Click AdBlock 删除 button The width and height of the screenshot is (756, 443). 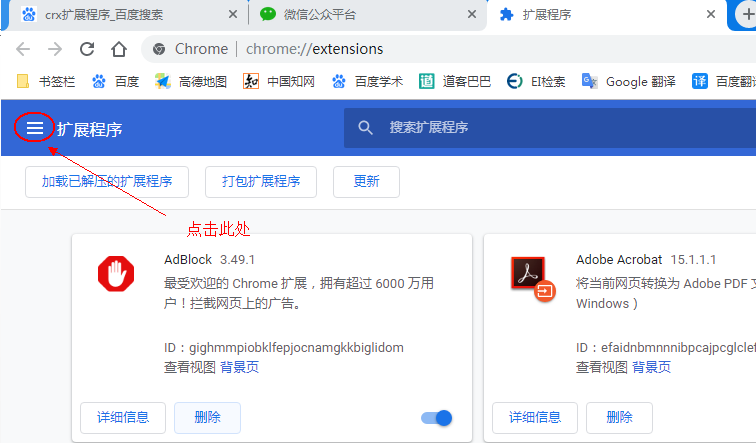coord(207,417)
